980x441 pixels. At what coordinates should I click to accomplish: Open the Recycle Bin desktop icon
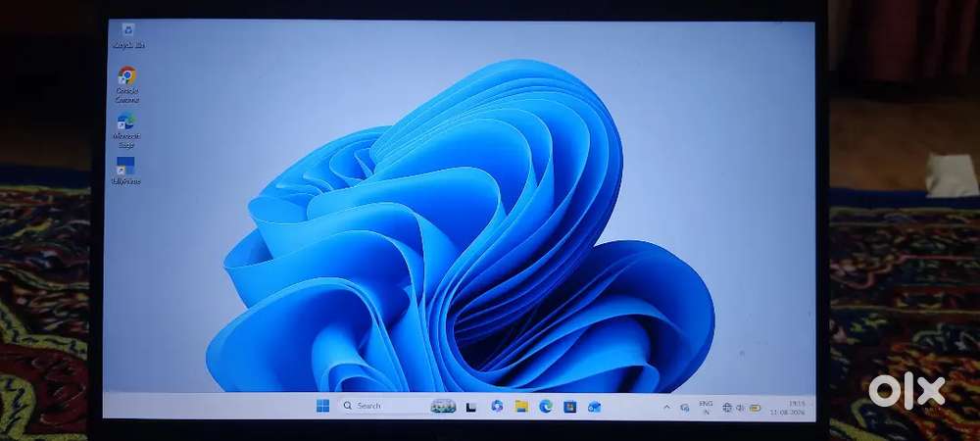(x=127, y=36)
